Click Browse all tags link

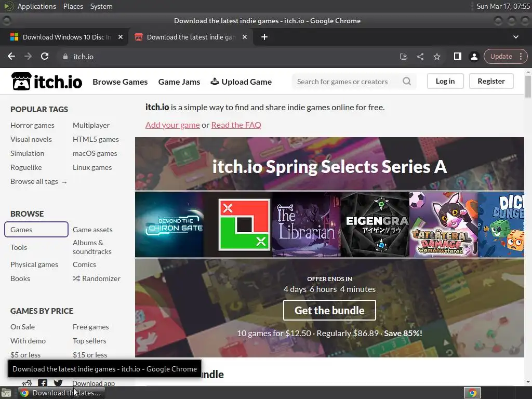click(38, 181)
